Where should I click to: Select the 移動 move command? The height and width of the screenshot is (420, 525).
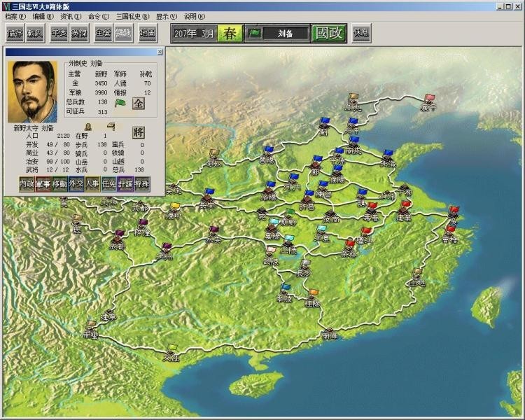(x=59, y=184)
